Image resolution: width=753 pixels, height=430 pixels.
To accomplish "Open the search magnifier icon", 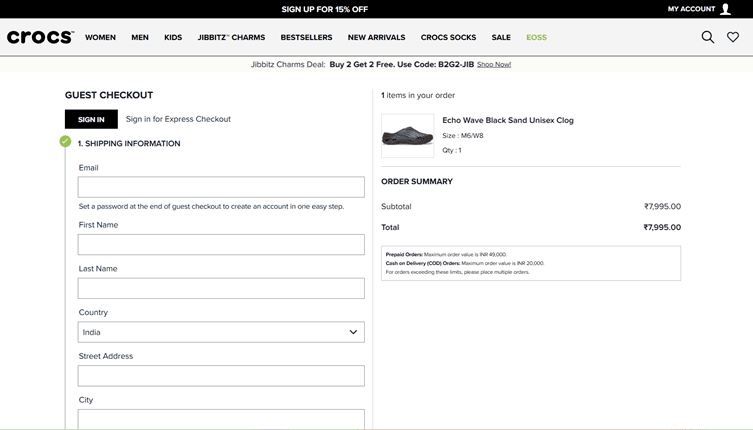I will 707,37.
